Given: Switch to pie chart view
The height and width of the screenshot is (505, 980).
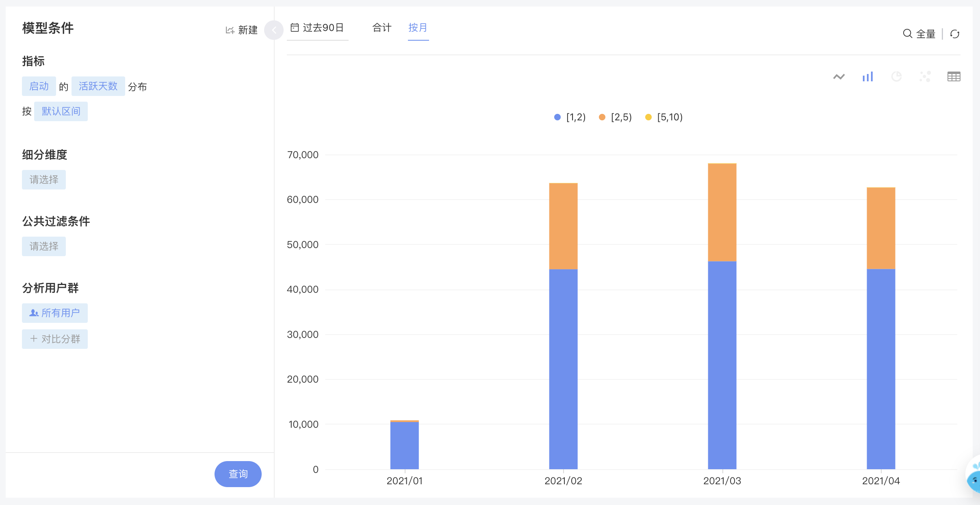Looking at the screenshot, I should pyautogui.click(x=896, y=76).
